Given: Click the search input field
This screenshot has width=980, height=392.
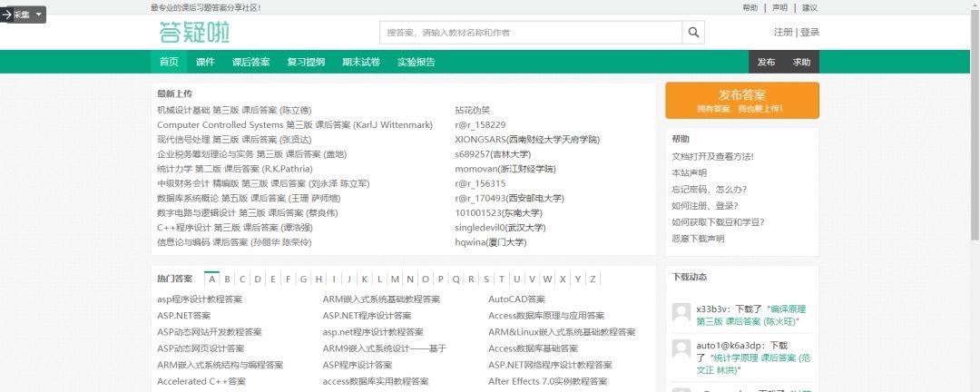Looking at the screenshot, I should click(531, 33).
